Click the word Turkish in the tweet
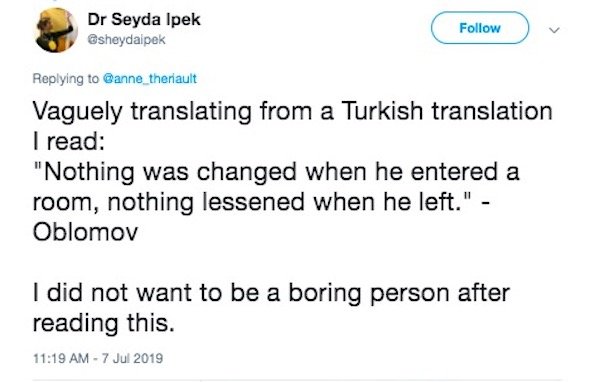Screen dimensions: 600x382 pos(382,111)
